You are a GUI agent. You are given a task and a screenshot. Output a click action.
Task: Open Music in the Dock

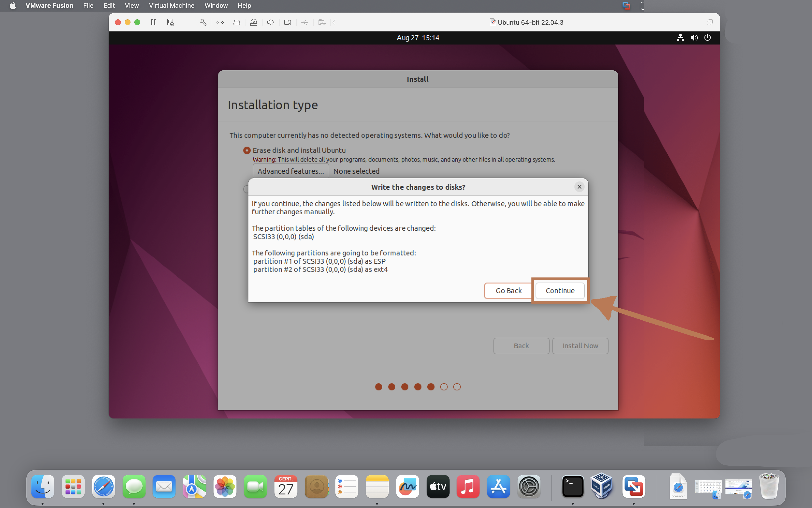point(468,486)
